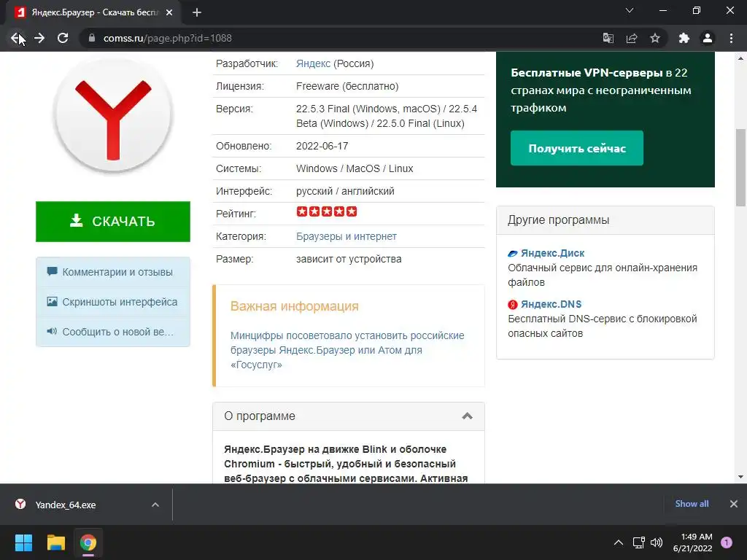Click the Яндекс.Диск icon
Viewport: 747px width, 560px height.
(x=513, y=253)
